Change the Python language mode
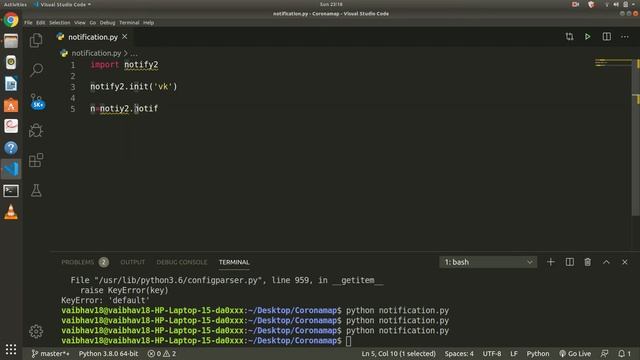The image size is (640, 360). point(538,353)
